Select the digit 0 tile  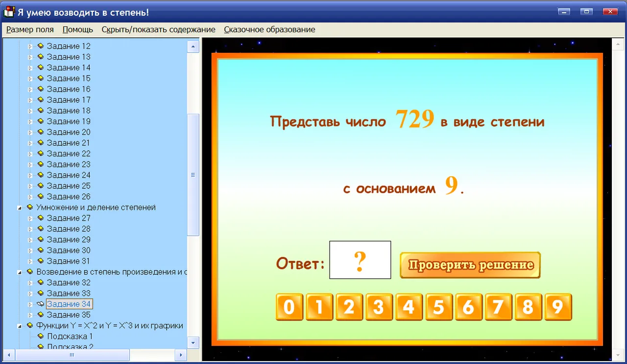(289, 307)
